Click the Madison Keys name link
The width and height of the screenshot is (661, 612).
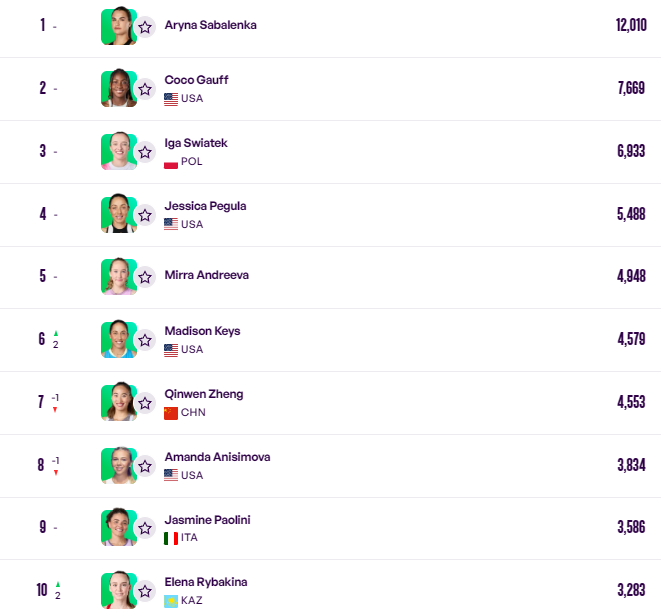202,331
